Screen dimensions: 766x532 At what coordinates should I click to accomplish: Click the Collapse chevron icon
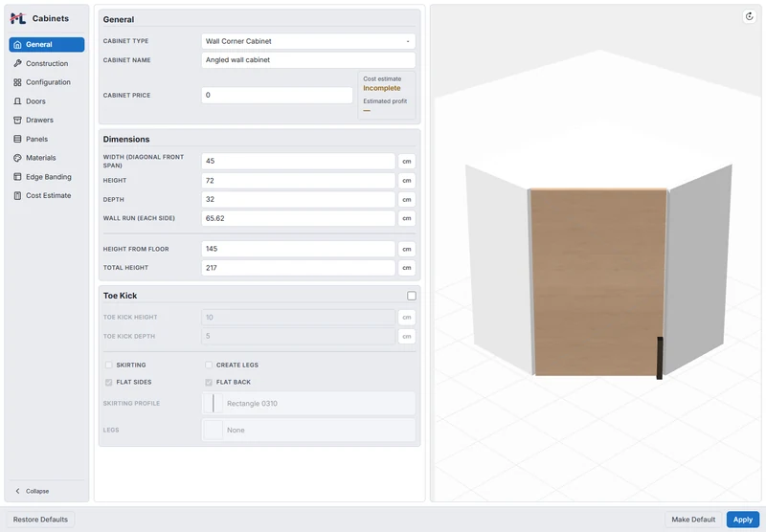tap(17, 491)
